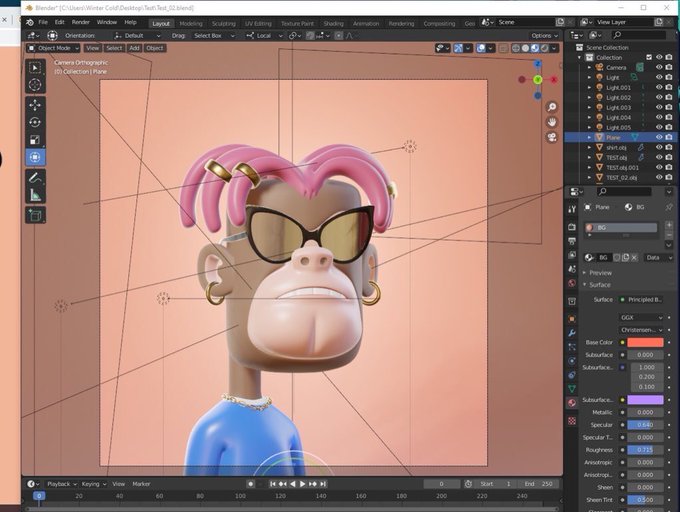Click the green Y axis gizmo ball
Viewport: 680px width, 512px height.
(538, 79)
